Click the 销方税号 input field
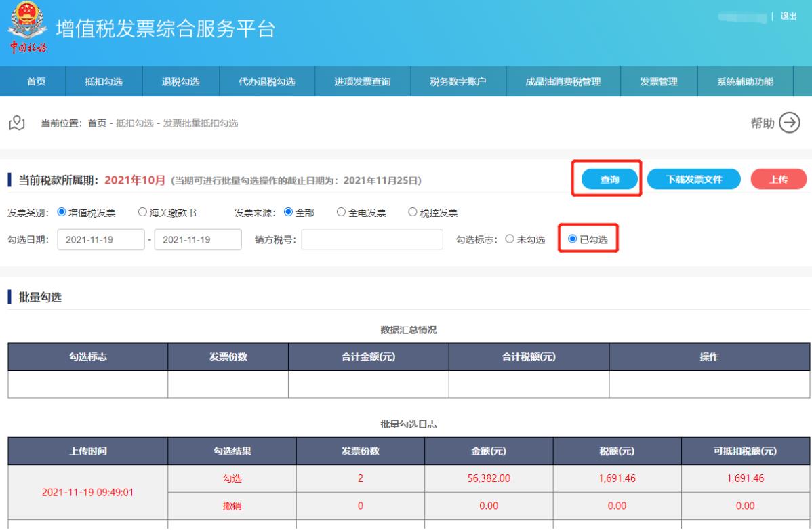This screenshot has height=530, width=812. 371,240
